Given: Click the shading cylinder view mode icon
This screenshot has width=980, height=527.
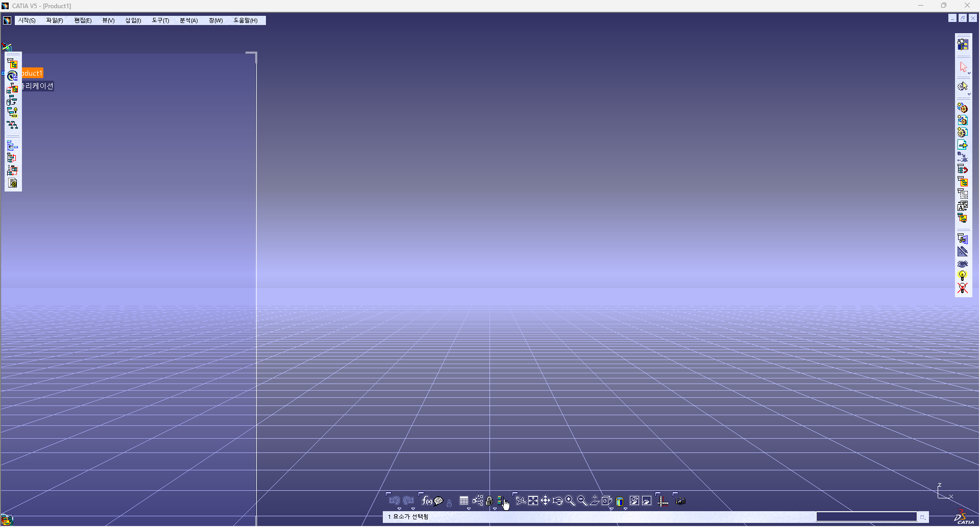Looking at the screenshot, I should pyautogui.click(x=620, y=501).
